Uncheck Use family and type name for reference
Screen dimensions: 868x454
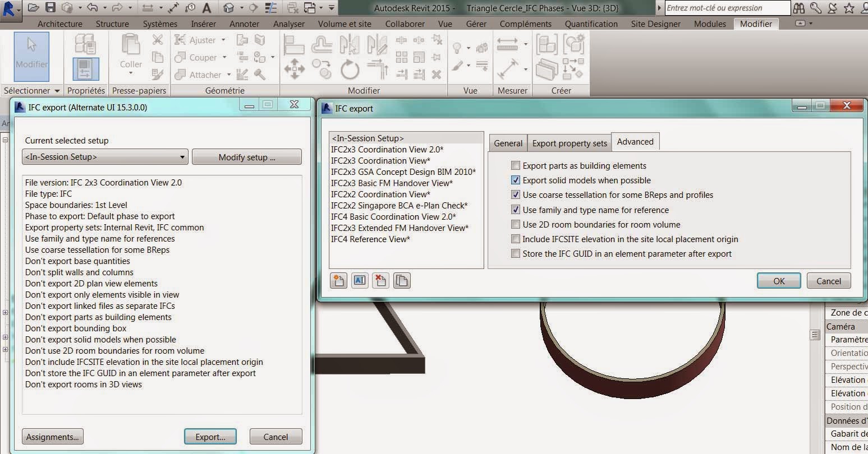pos(516,210)
